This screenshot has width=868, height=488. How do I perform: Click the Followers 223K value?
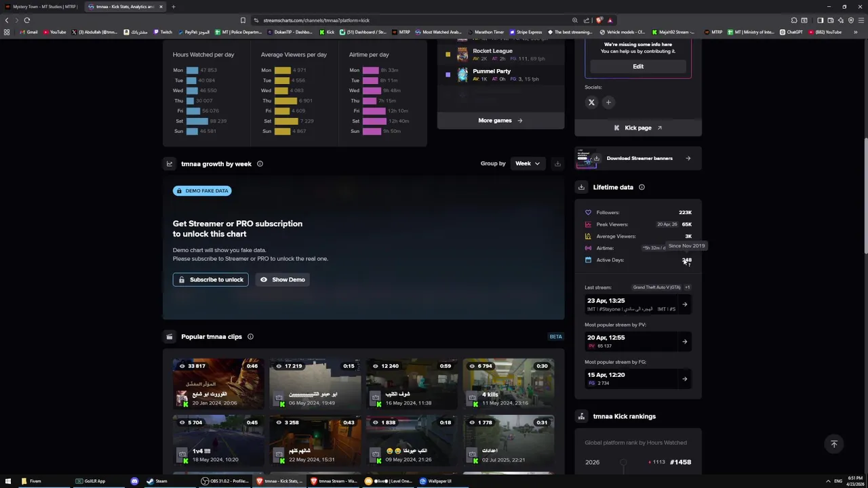(x=685, y=212)
